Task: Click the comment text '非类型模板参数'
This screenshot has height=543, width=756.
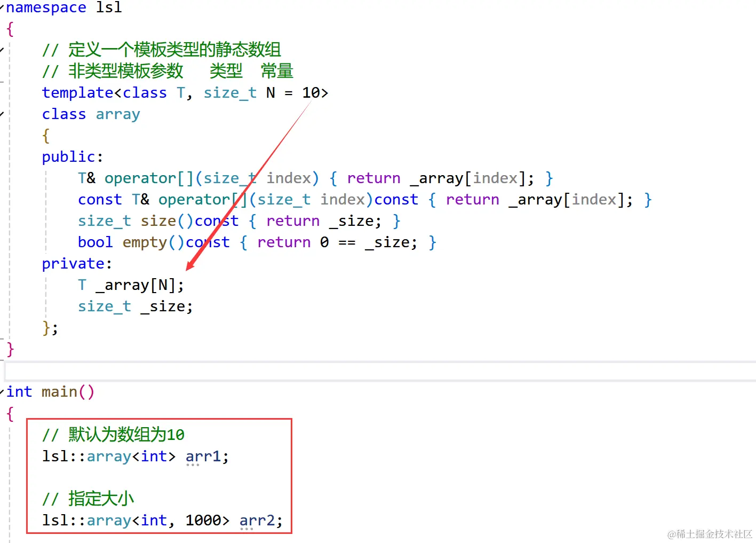Action: [126, 71]
